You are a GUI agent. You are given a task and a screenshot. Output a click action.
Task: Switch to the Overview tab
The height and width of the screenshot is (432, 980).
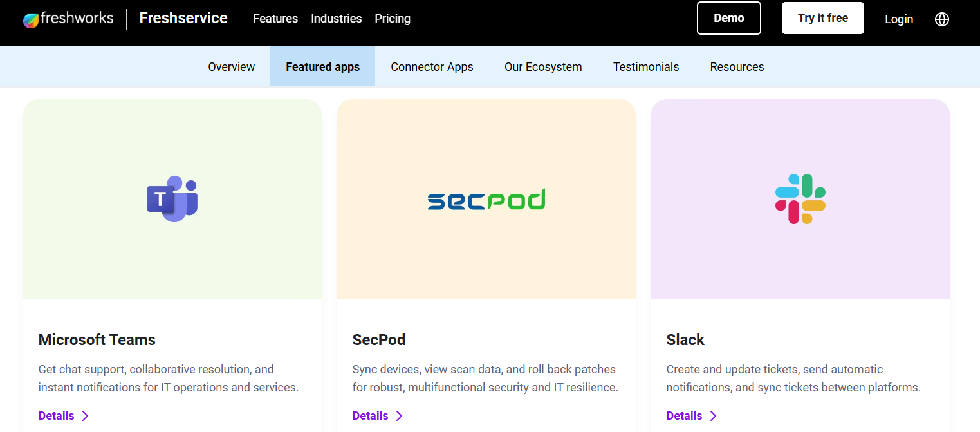(x=232, y=67)
